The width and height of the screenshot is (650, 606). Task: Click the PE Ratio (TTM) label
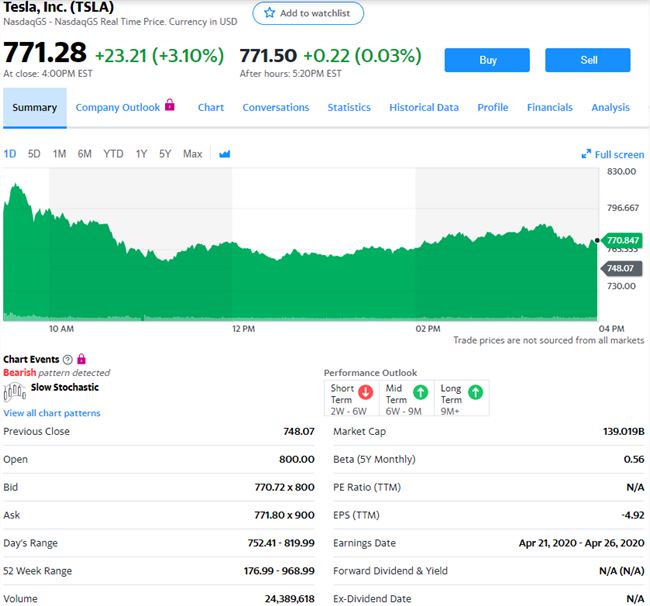[x=367, y=487]
